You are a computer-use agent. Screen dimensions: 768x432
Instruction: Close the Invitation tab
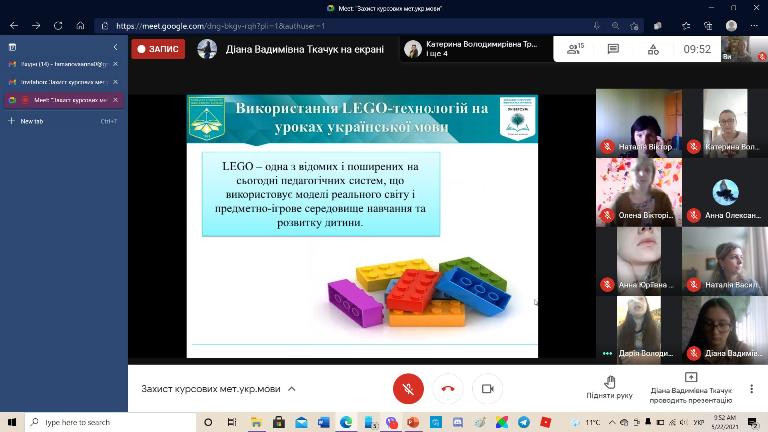[116, 82]
